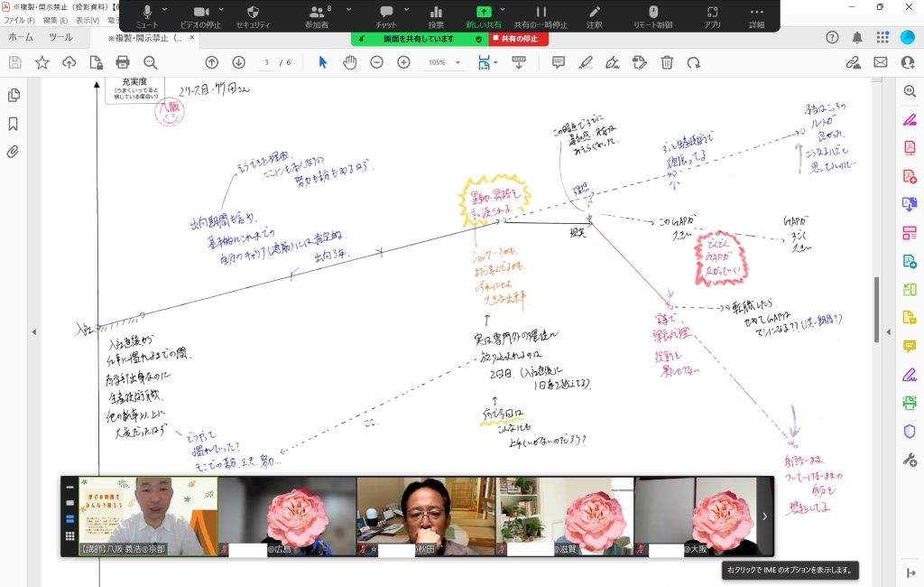924x587 pixels.
Task: Pause the screen share
Action: (x=541, y=14)
